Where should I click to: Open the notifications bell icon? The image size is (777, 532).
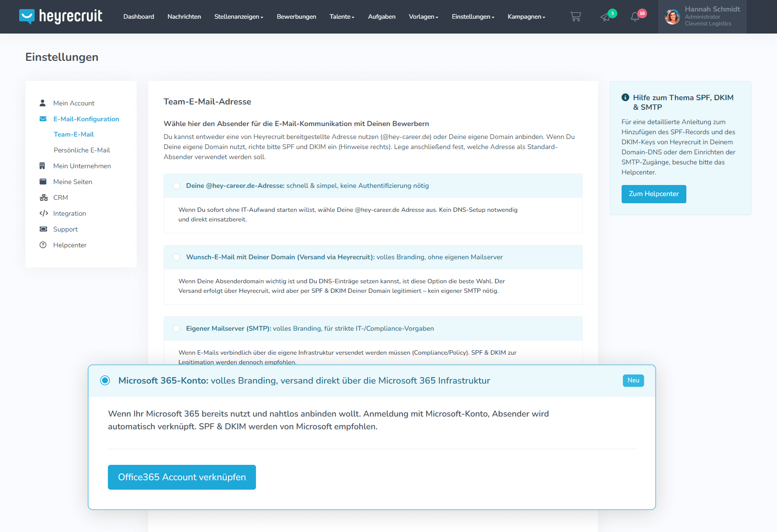(x=635, y=17)
